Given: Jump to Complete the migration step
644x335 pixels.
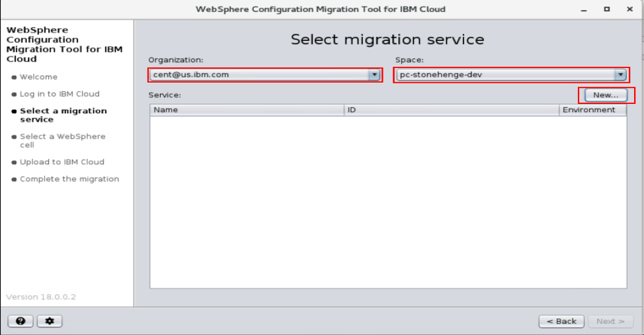Looking at the screenshot, I should click(69, 179).
